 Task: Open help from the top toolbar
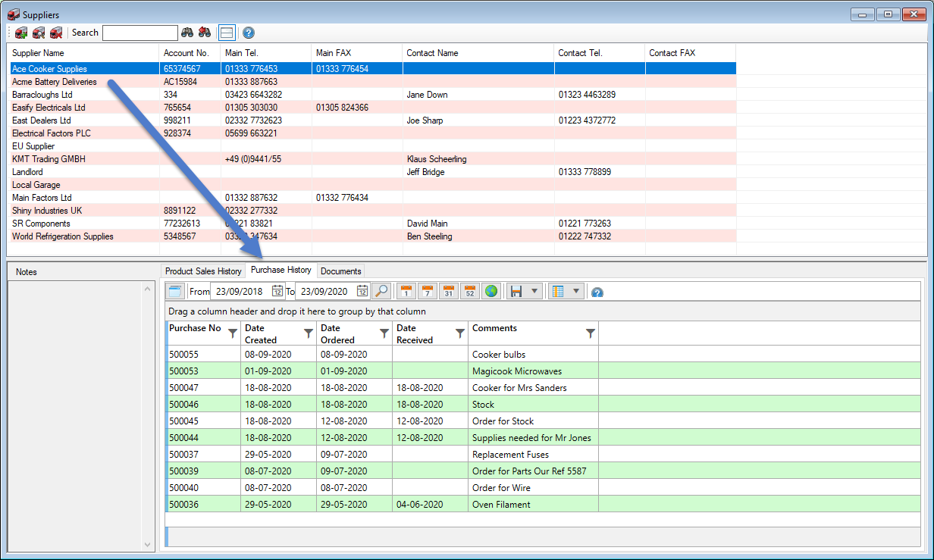248,33
